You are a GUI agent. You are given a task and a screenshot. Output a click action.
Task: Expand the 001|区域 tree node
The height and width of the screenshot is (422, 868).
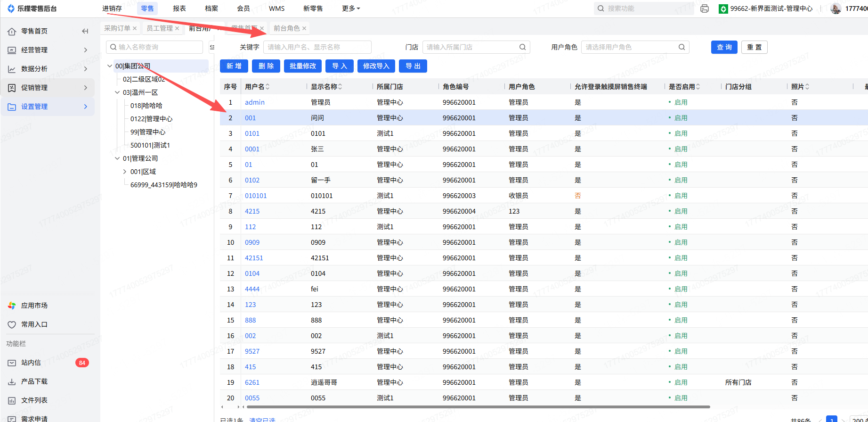(125, 172)
